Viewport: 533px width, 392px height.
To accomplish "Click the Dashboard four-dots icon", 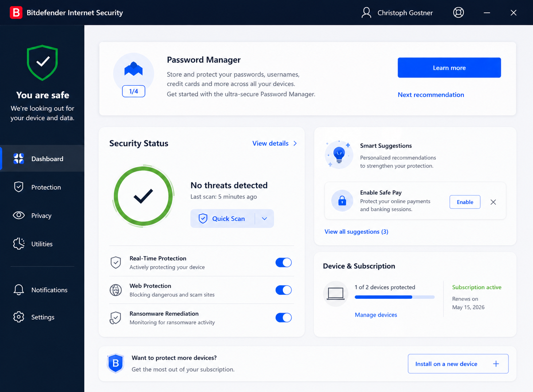I will [19, 158].
